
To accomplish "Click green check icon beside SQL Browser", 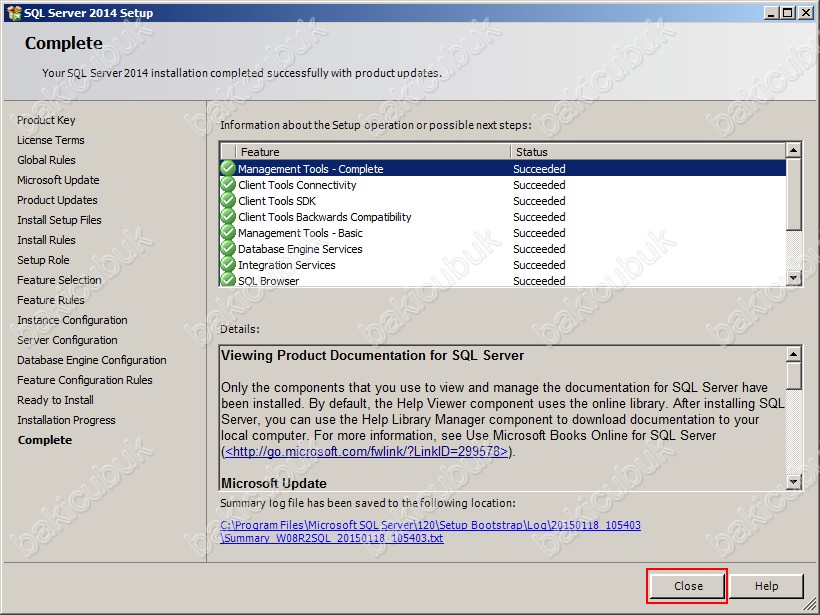I will [228, 280].
